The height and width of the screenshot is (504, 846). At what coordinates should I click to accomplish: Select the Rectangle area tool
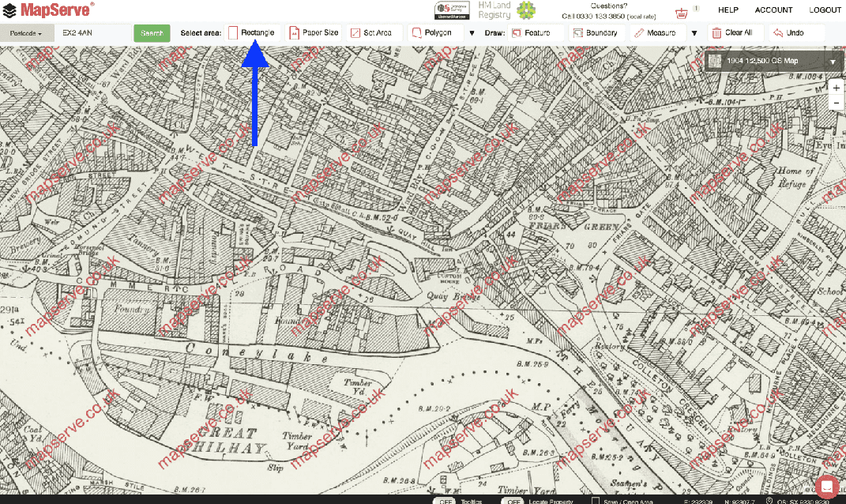pos(252,33)
